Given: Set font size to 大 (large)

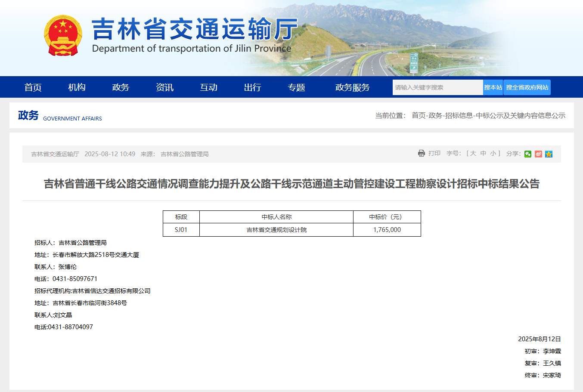Looking at the screenshot, I should click(x=473, y=153).
